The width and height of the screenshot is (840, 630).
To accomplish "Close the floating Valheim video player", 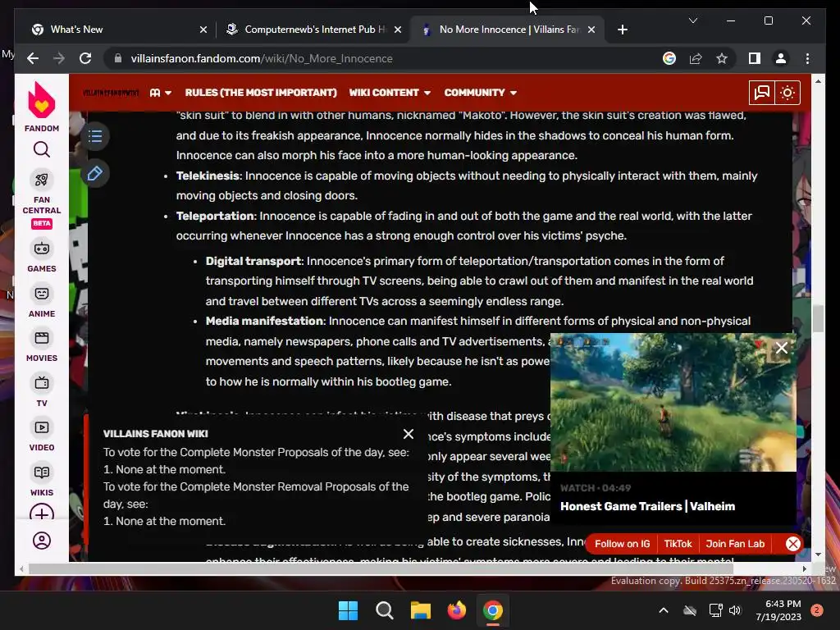I will point(782,348).
